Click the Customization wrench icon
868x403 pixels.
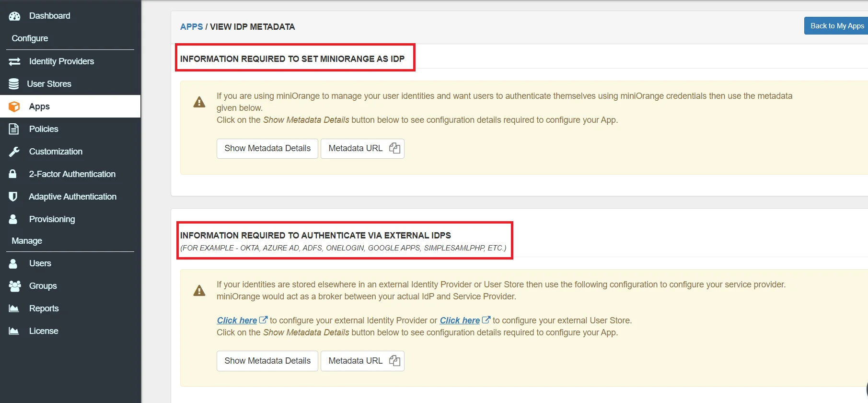(x=14, y=152)
